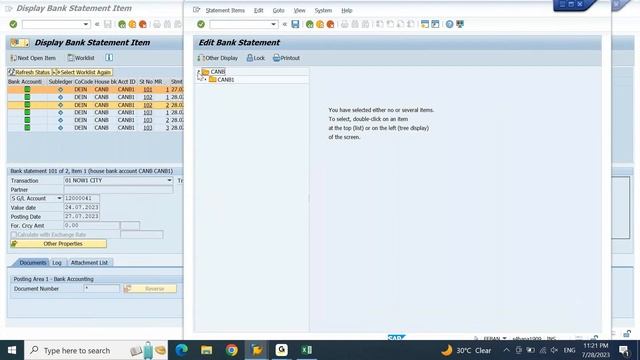Switch to Log tab
This screenshot has height=360, width=640.
pos(57,263)
